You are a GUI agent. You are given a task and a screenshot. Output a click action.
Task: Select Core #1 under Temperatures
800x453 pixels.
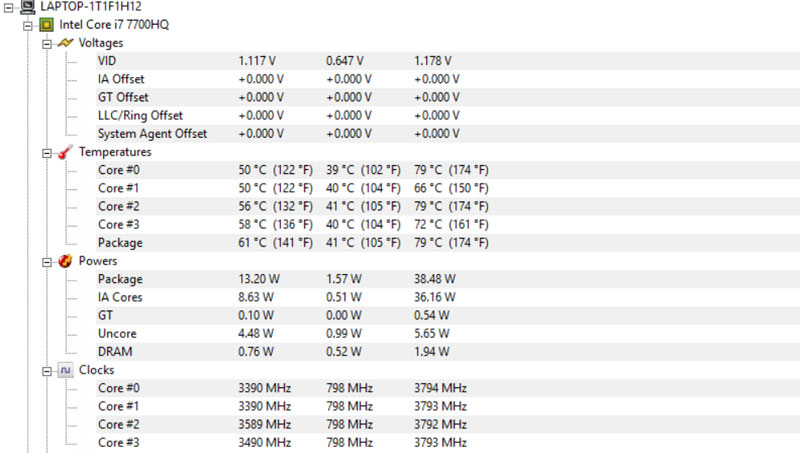point(448,188)
